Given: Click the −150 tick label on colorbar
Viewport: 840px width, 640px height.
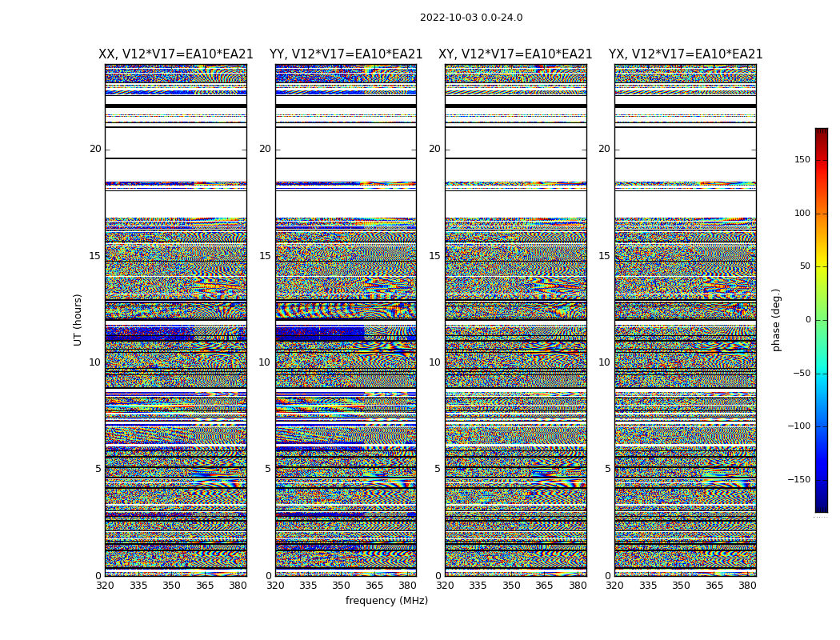Looking at the screenshot, I should 798,479.
